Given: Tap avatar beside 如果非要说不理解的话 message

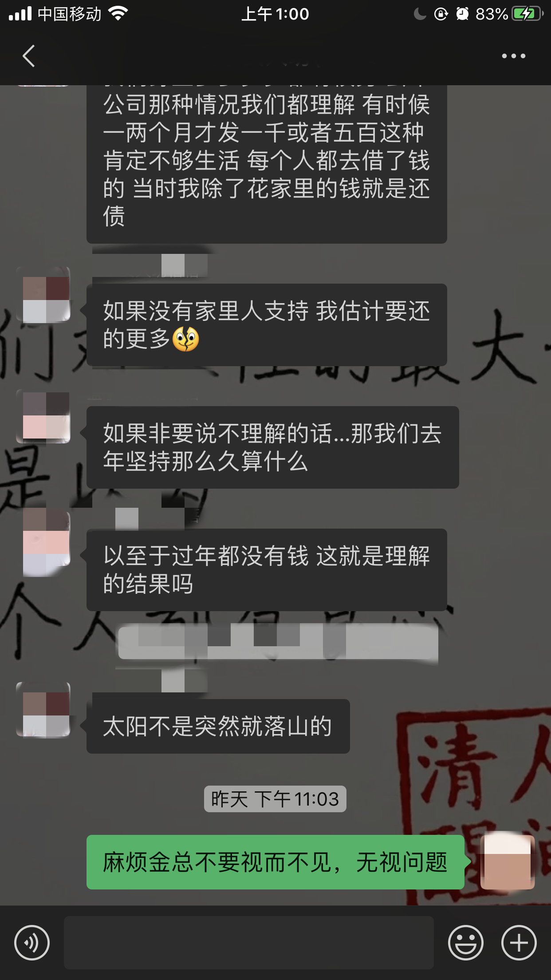Looking at the screenshot, I should [43, 416].
